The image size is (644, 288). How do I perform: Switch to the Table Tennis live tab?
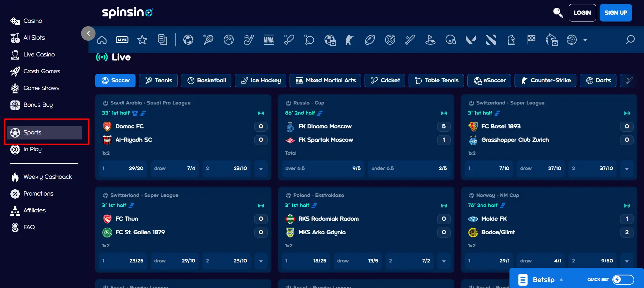tap(436, 81)
